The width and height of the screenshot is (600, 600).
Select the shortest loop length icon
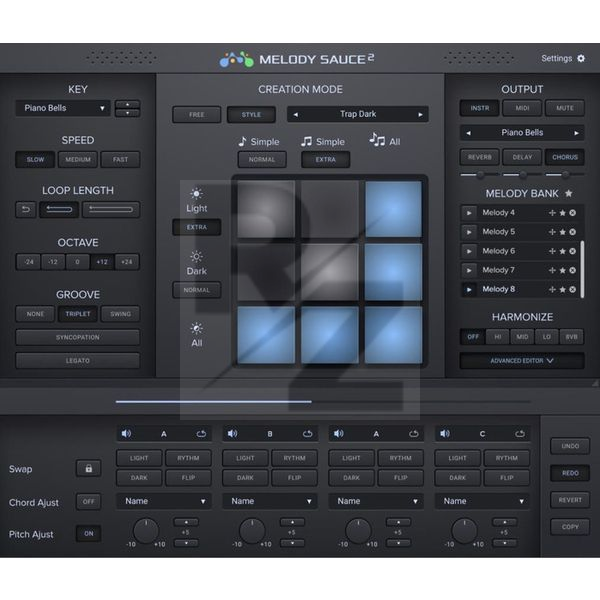point(26,209)
